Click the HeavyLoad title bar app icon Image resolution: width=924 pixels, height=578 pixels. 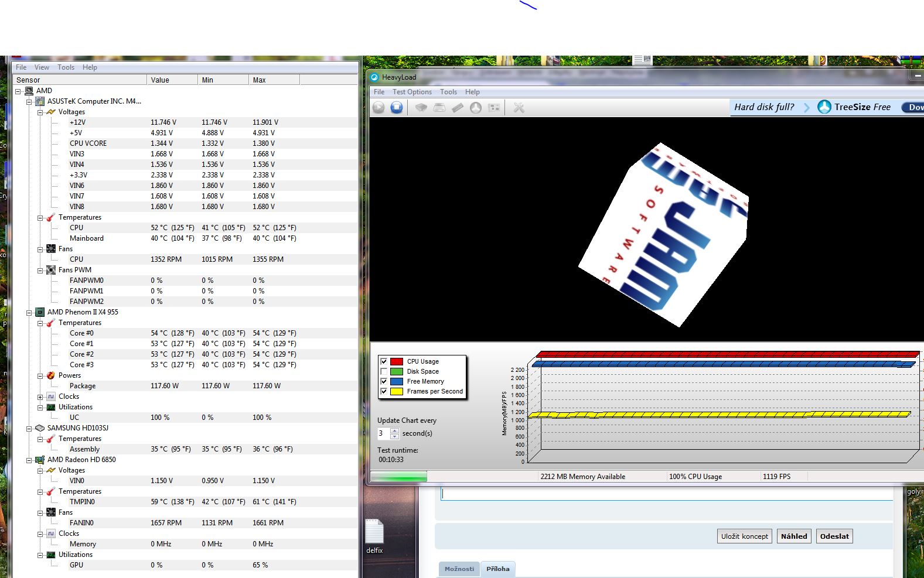[374, 77]
